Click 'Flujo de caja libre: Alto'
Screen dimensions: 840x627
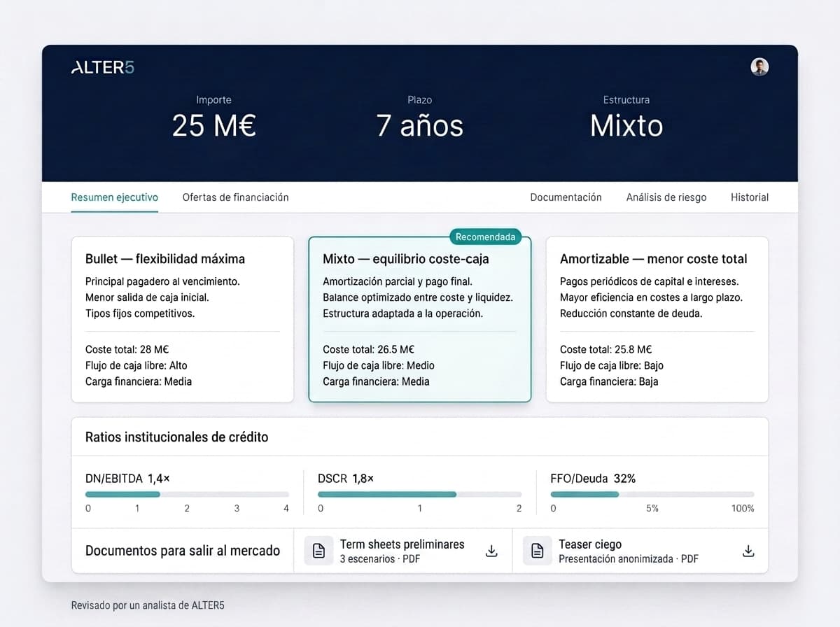click(x=136, y=365)
